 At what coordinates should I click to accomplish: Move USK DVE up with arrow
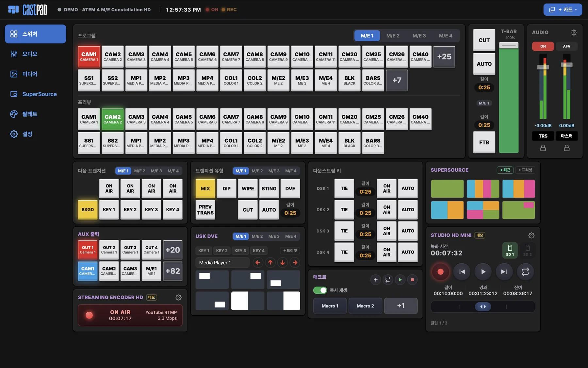coord(270,262)
